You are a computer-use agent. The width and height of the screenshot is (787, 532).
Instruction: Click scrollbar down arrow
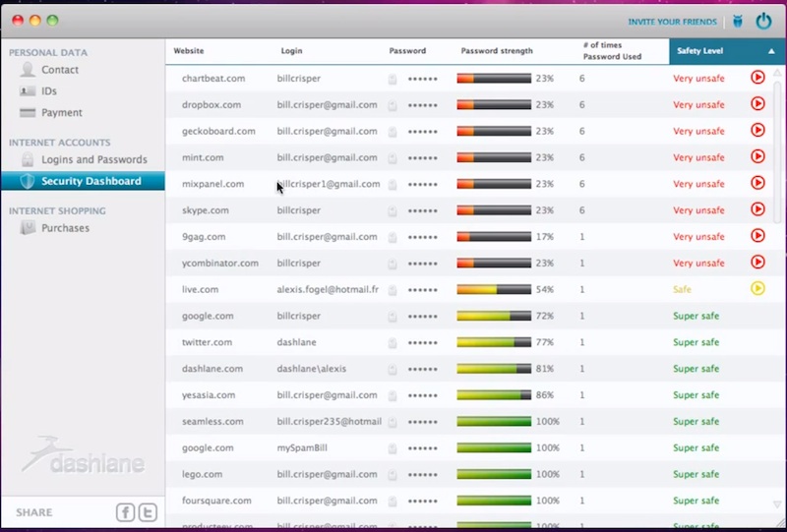[x=777, y=504]
